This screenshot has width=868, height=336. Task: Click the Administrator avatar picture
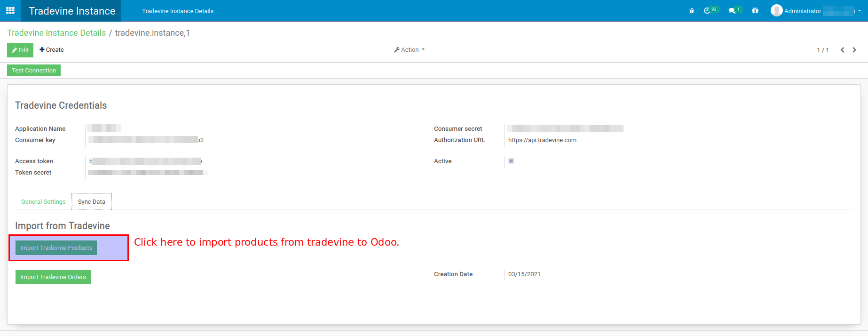pyautogui.click(x=776, y=10)
